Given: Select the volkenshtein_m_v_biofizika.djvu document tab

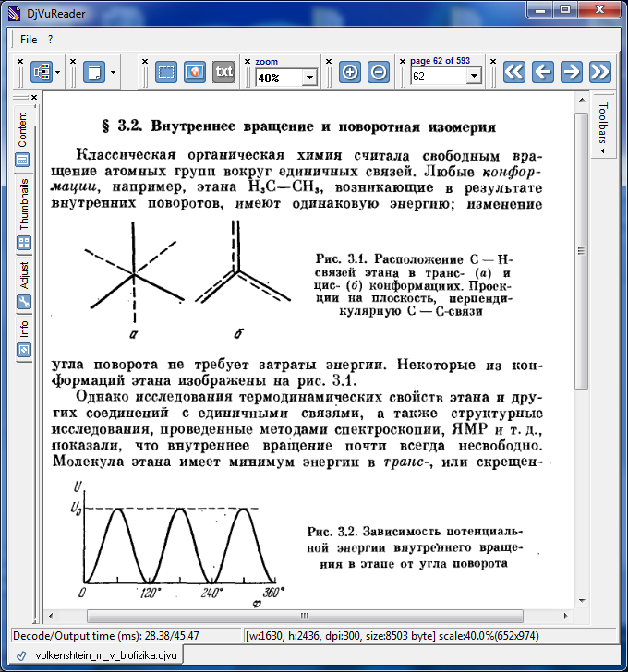Looking at the screenshot, I should 97,655.
